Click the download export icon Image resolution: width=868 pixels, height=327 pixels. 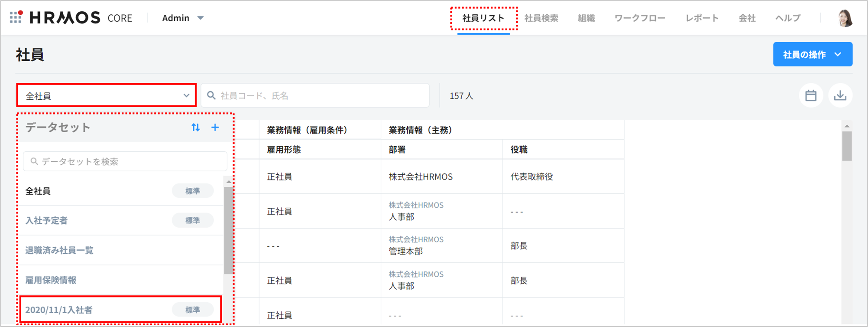click(x=840, y=95)
